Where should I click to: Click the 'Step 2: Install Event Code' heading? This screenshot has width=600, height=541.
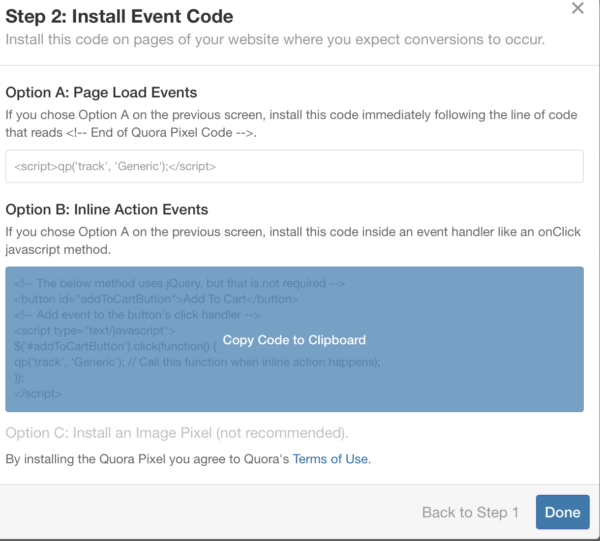pos(119,16)
